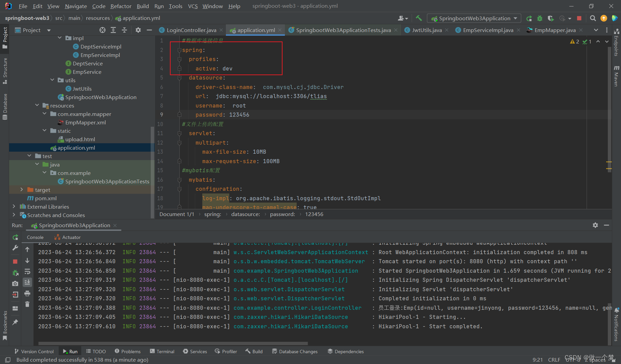Viewport: 621px width, 364px height.
Task: Open Problems tool window
Action: click(127, 351)
